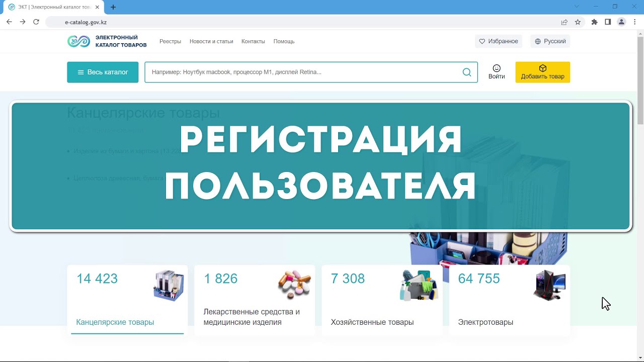Screen dimensions: 644x362
Task: Close the ЭКТ browser tab
Action: tap(98, 7)
